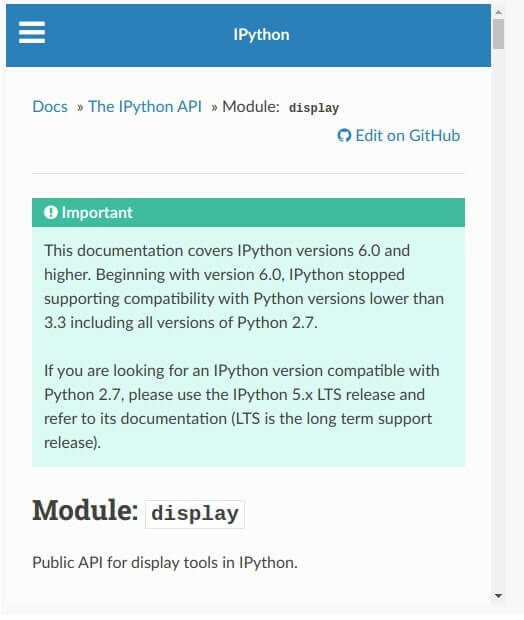Open The IPython API breadcrumb
Image resolution: width=524 pixels, height=620 pixels.
145,107
